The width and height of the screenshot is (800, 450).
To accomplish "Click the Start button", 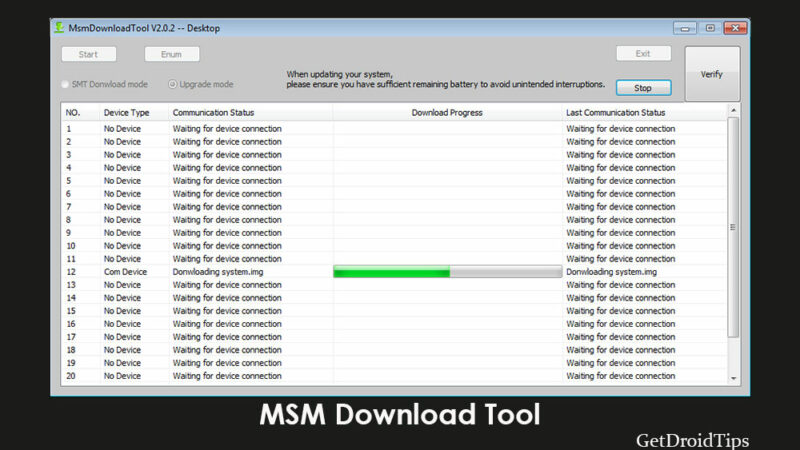I will (89, 54).
